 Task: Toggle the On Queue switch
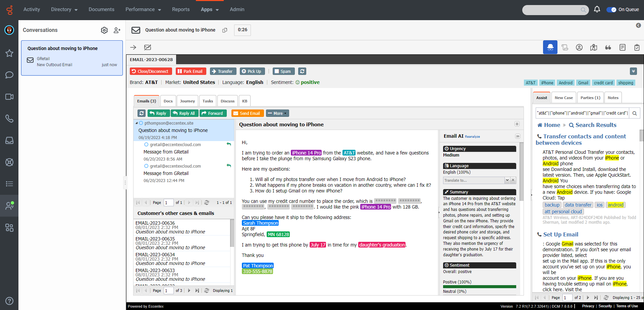click(611, 10)
